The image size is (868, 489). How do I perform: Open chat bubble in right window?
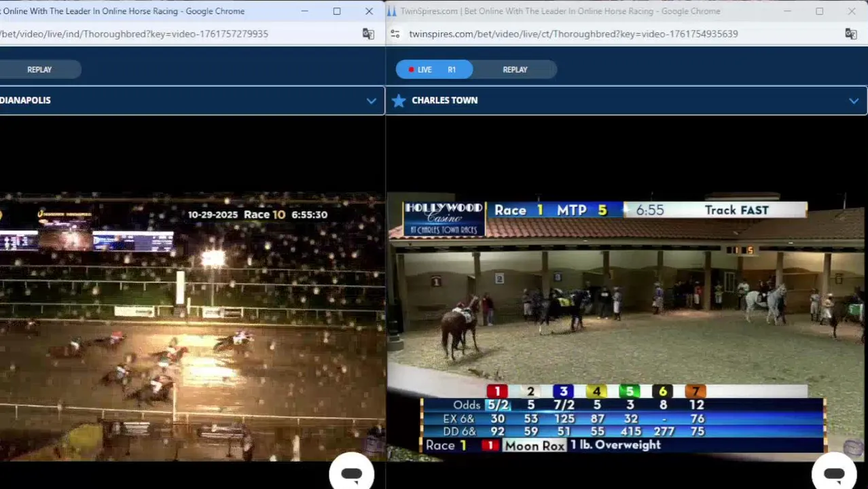[834, 474]
